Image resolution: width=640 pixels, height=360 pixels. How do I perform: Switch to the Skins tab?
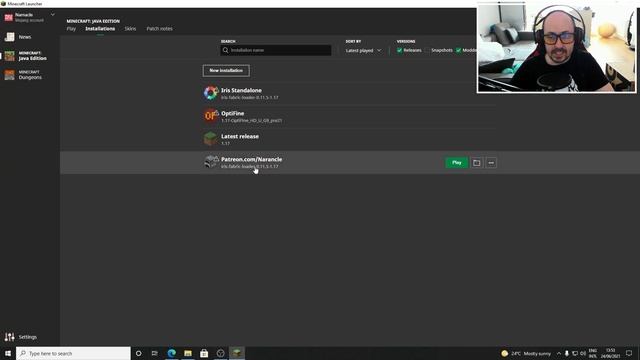[130, 29]
